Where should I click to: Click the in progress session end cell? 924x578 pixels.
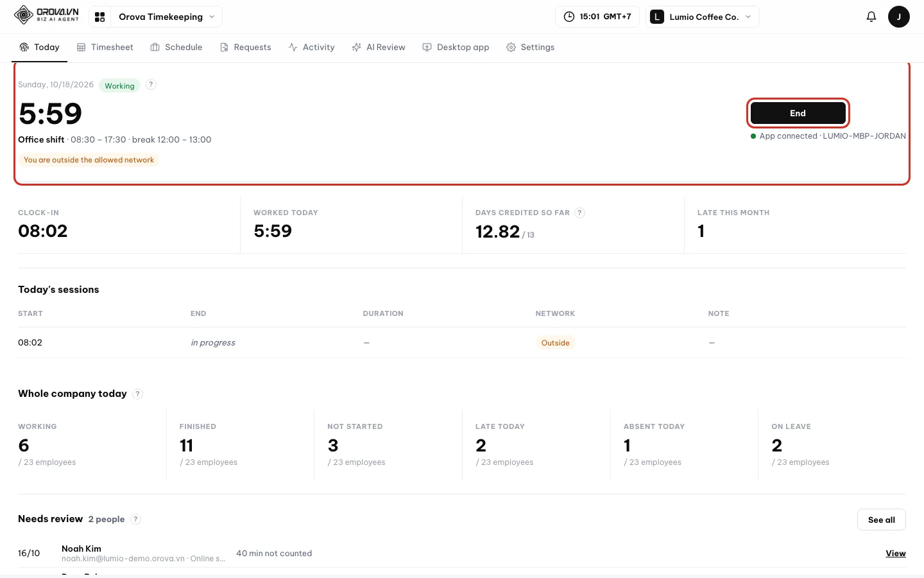coord(213,342)
